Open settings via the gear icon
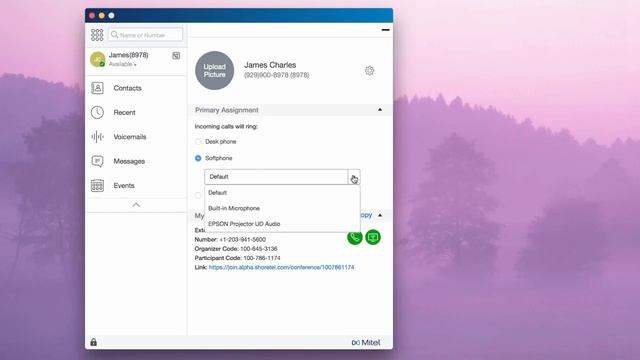This screenshot has width=640, height=360. click(369, 71)
